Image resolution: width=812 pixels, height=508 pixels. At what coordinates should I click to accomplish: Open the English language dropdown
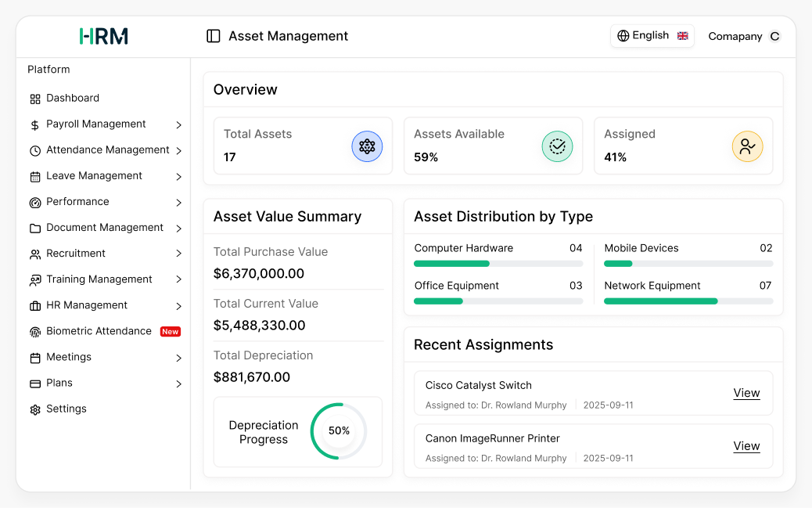tap(652, 36)
